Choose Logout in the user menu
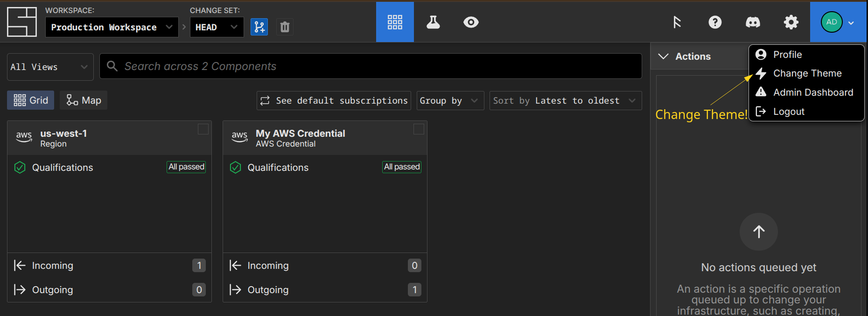Viewport: 868px width, 316px height. 789,112
